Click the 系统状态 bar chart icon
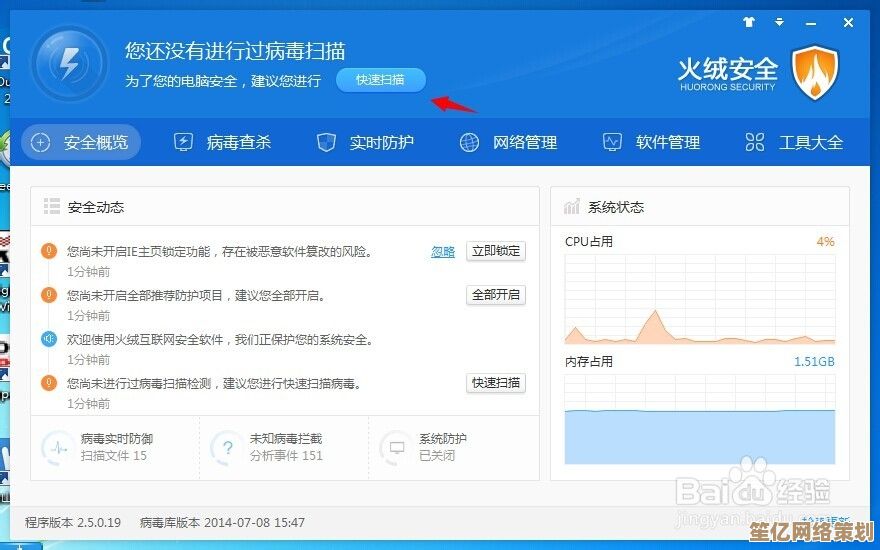880x550 pixels. click(x=572, y=207)
